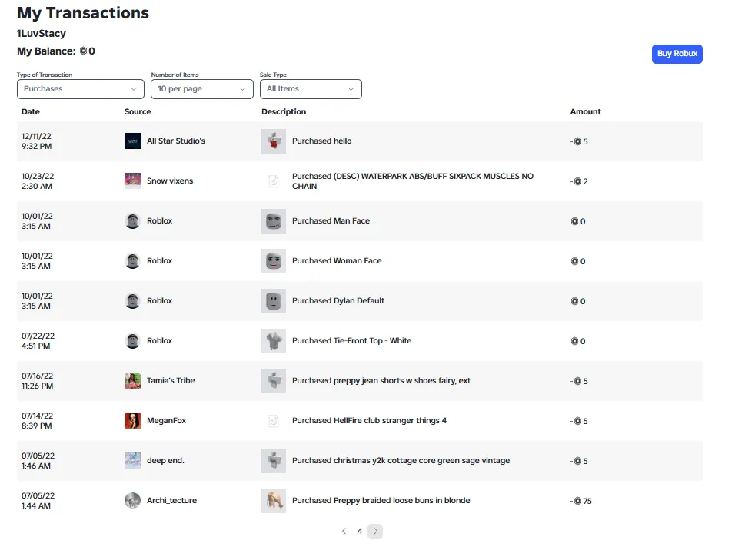Viewport: 735px width, 560px height.
Task: Open Number of Items per page dropdown
Action: click(x=202, y=89)
